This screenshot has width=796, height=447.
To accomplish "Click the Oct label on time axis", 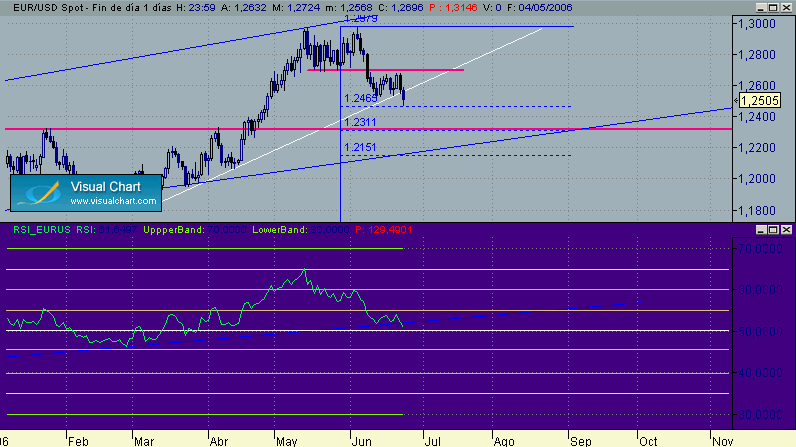I will pos(648,441).
